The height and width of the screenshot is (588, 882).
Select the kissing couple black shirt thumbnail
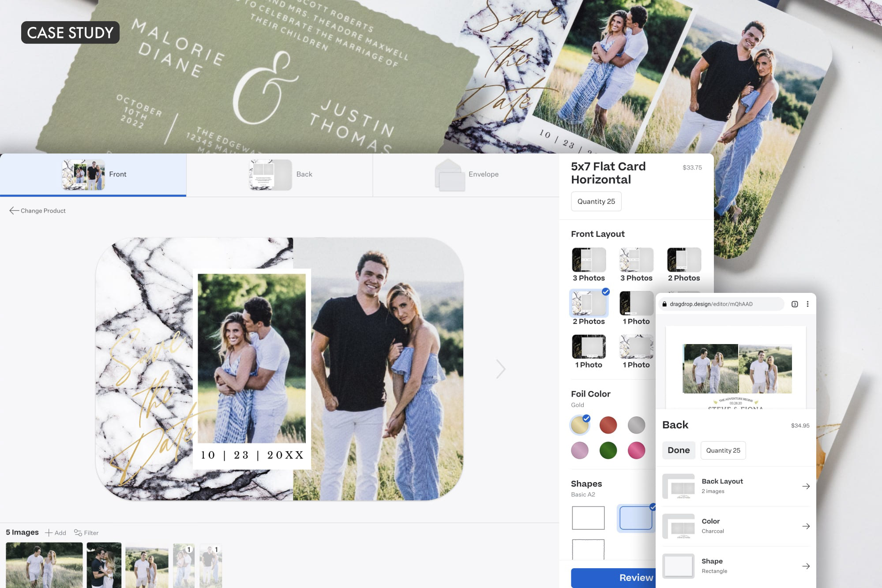[104, 565]
